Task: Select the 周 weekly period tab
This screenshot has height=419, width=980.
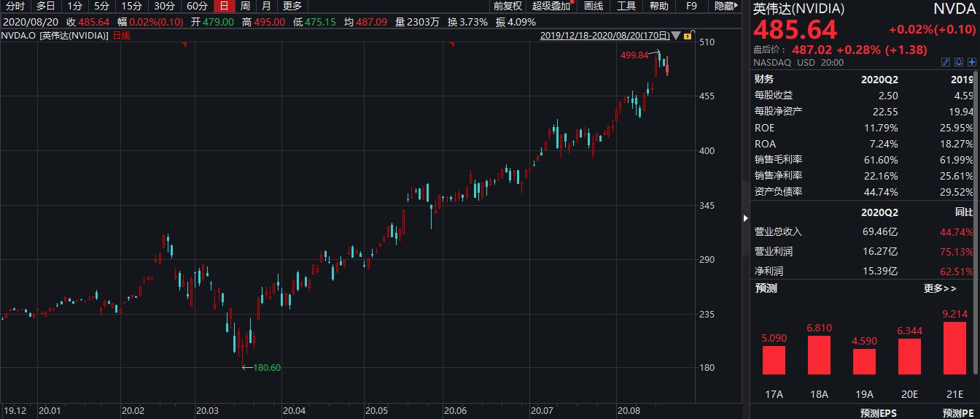Action: [x=245, y=6]
